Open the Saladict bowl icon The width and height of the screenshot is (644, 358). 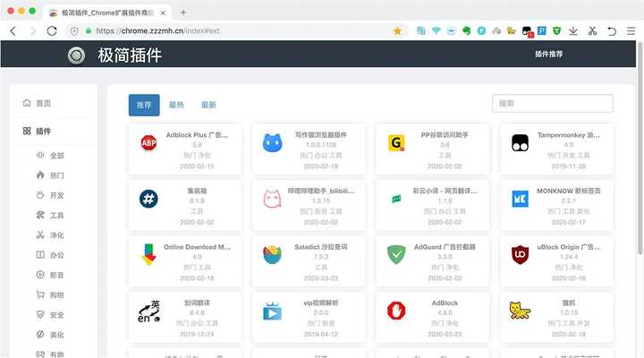coord(272,254)
